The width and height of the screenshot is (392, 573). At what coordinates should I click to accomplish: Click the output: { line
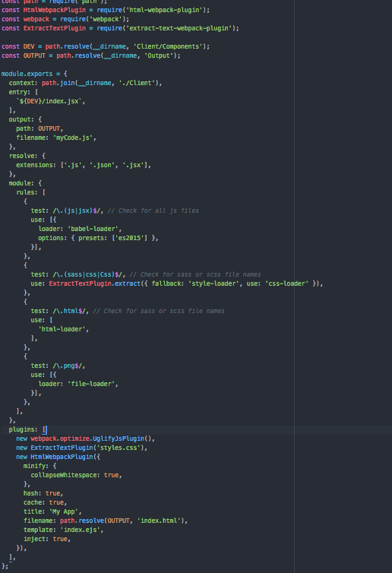(25, 119)
